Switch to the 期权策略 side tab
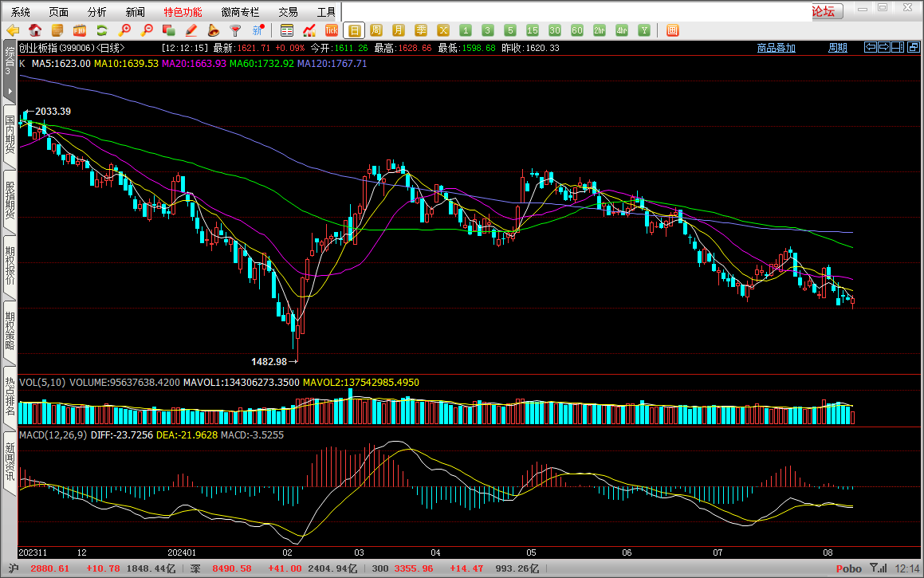 coord(10,331)
